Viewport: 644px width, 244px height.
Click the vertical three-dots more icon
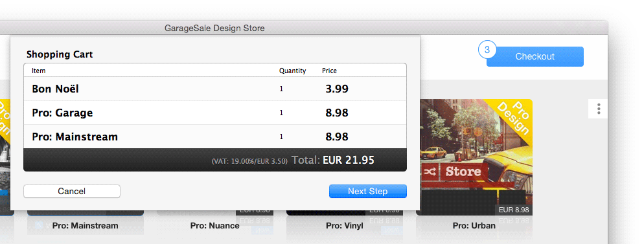pos(599,109)
